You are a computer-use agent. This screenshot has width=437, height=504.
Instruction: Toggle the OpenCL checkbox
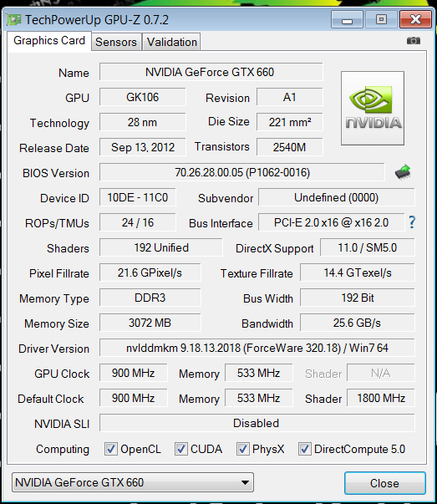coord(111,449)
